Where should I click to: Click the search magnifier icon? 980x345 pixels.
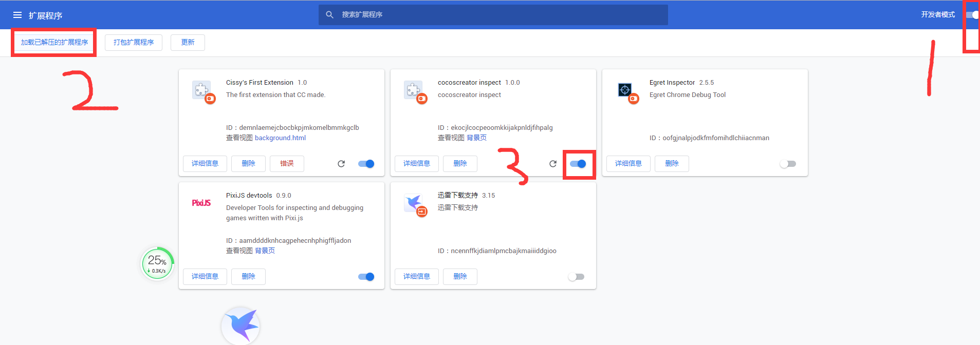(330, 15)
